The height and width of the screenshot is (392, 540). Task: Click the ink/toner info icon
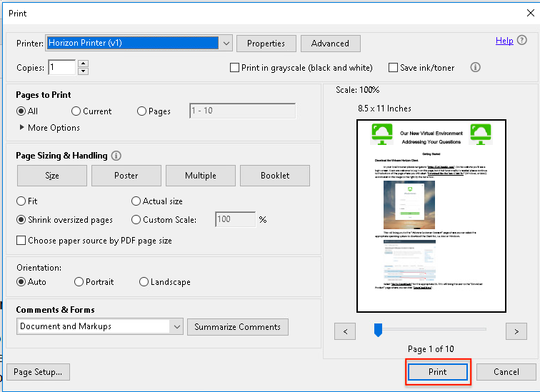[x=476, y=67]
